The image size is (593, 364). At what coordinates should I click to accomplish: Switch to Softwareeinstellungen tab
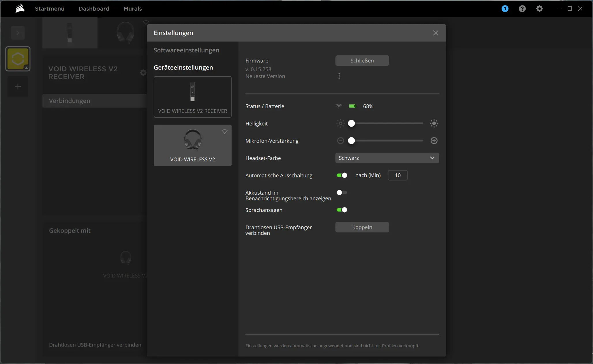(186, 50)
